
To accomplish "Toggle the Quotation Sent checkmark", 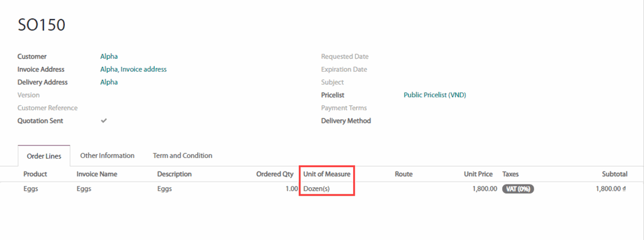I will (104, 121).
